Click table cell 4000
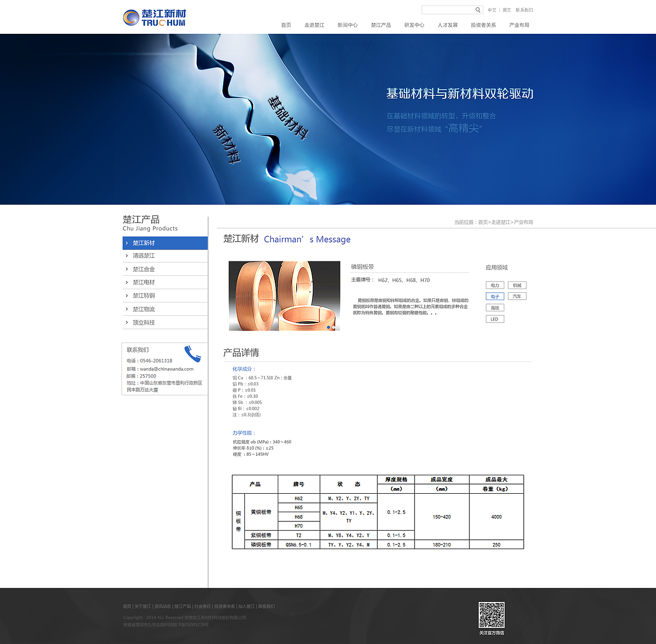The height and width of the screenshot is (644, 656). click(x=497, y=517)
